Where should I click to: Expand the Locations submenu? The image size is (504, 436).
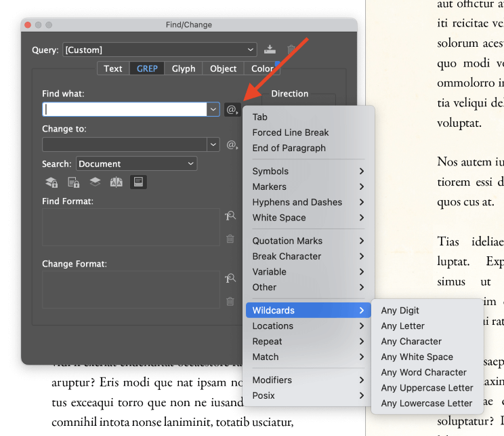(x=309, y=326)
